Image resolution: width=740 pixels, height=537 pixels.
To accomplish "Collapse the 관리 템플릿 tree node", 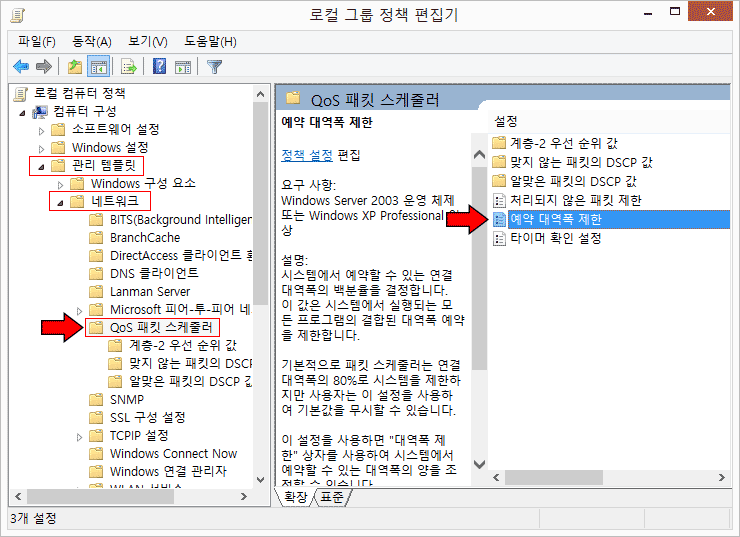I will pos(42,167).
